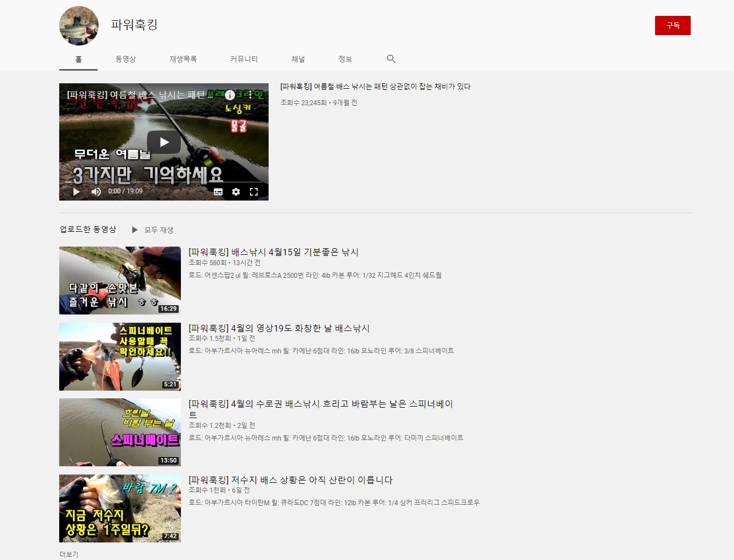Open the 4월15일 기분좋은 낚시 video thumbnail

coord(120,281)
